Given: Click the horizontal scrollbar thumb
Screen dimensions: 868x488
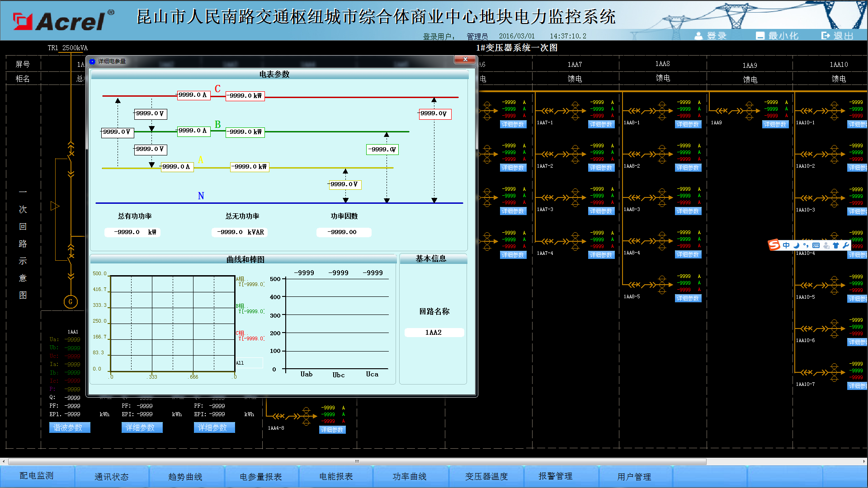Looking at the screenshot, I should pyautogui.click(x=357, y=461).
